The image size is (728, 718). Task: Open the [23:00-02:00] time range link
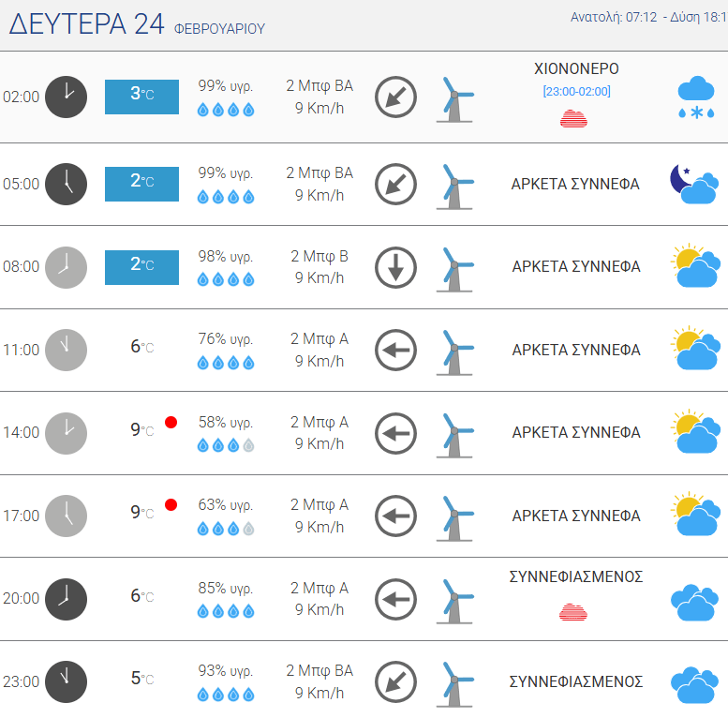click(x=576, y=92)
